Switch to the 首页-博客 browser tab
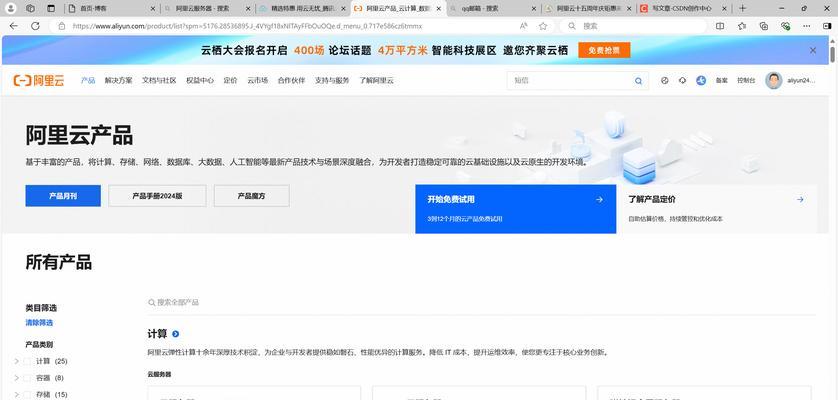 click(112, 9)
